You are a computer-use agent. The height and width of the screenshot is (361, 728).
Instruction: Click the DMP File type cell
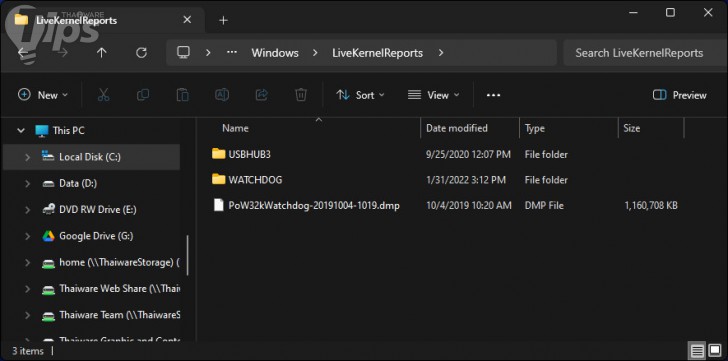544,205
